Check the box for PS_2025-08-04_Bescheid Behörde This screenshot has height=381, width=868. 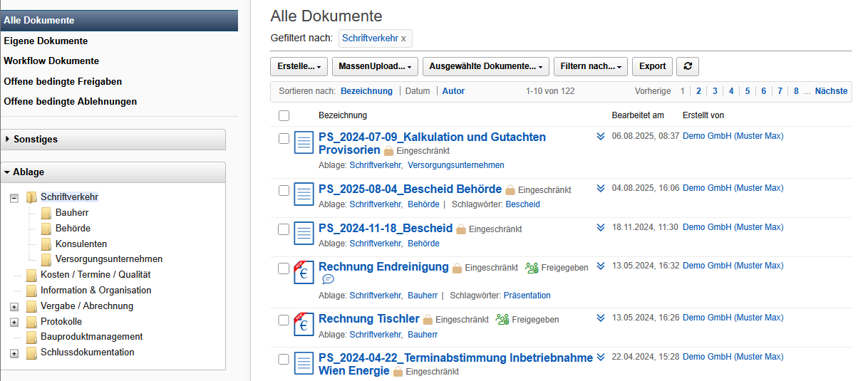pyautogui.click(x=284, y=190)
